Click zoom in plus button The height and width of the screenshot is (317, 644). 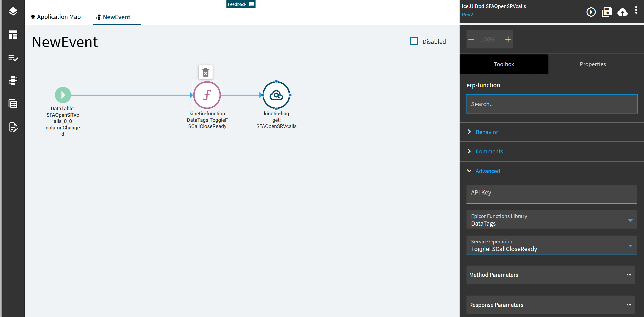pos(508,39)
